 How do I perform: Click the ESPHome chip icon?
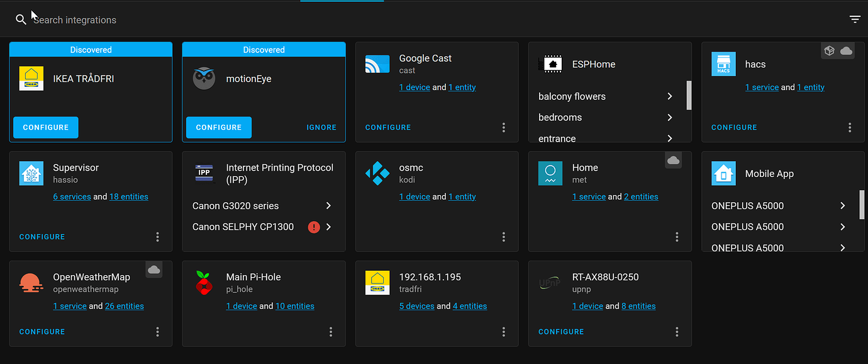(552, 64)
